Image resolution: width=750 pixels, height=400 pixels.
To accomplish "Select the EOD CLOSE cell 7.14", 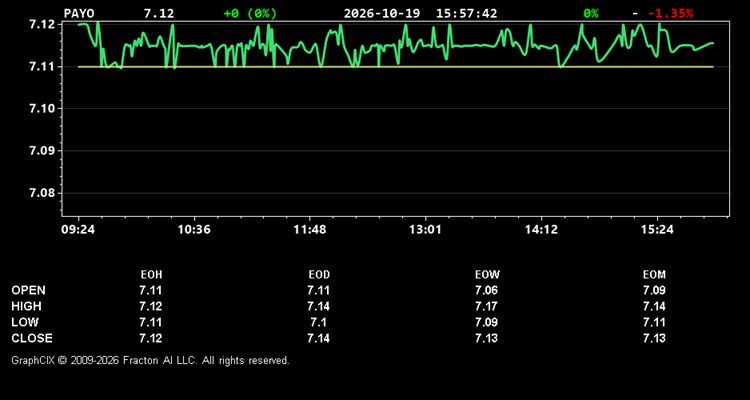I will coord(319,338).
